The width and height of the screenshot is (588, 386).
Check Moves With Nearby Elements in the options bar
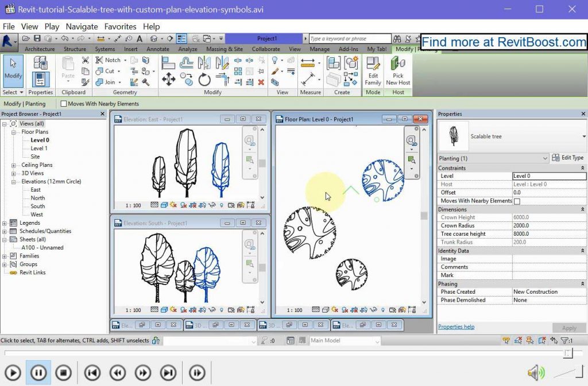[x=64, y=104]
